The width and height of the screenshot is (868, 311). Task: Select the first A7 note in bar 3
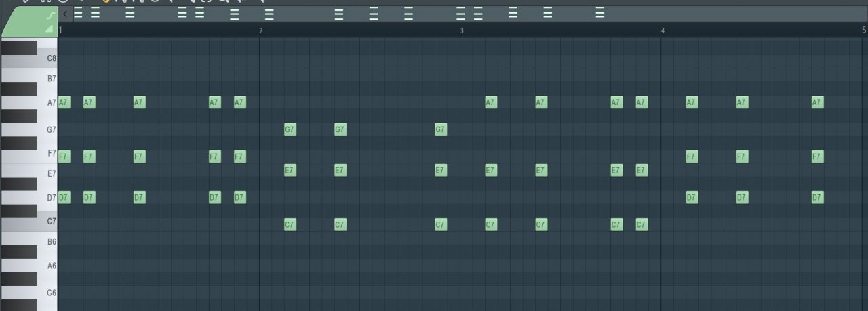coord(491,102)
